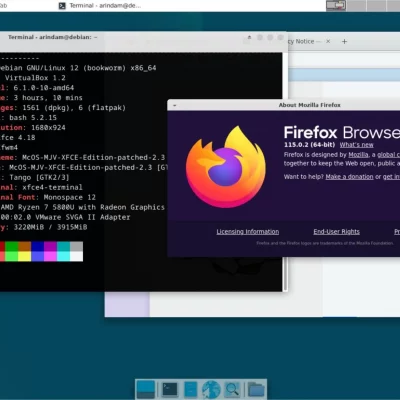Screen dimensions: 400x400
Task: Click the 'Debian GNU/Linux 12 (bookworm)' line
Action: coord(78,68)
